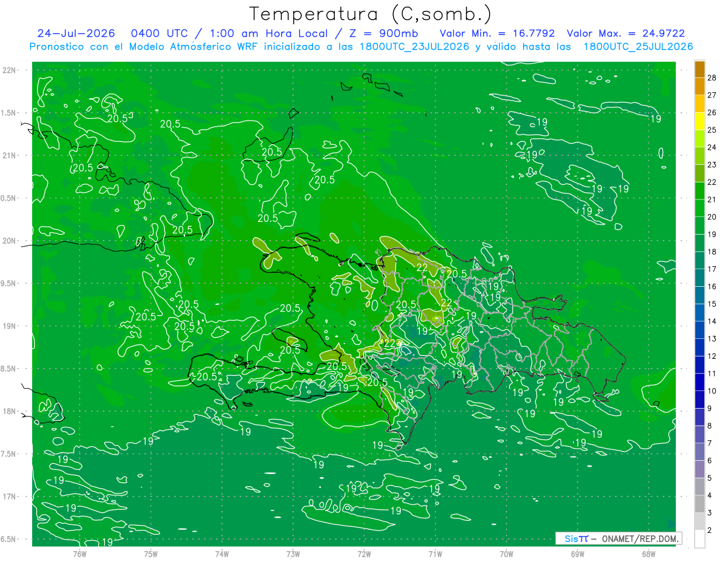The width and height of the screenshot is (728, 562).
Task: Click the 71W longitude axis label
Action: pos(435,554)
